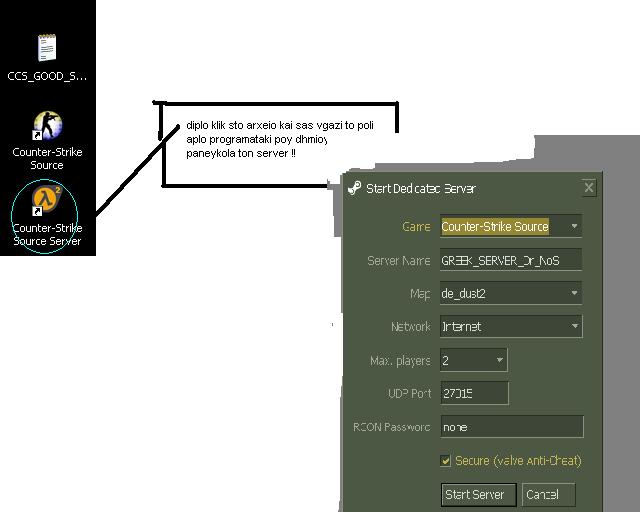This screenshot has width=640, height=512.
Task: Click the Start Server button
Action: [478, 494]
